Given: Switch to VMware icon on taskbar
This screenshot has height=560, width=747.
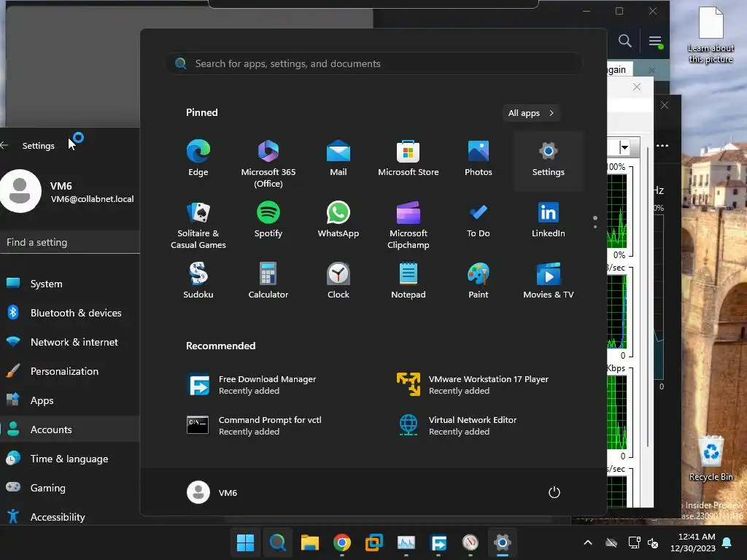Looking at the screenshot, I should (x=374, y=542).
